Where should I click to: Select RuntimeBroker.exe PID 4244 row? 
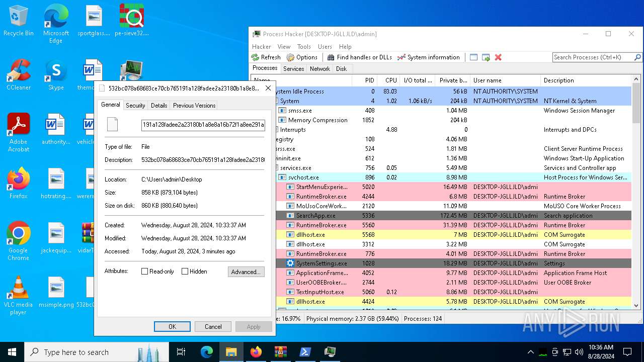(453, 197)
